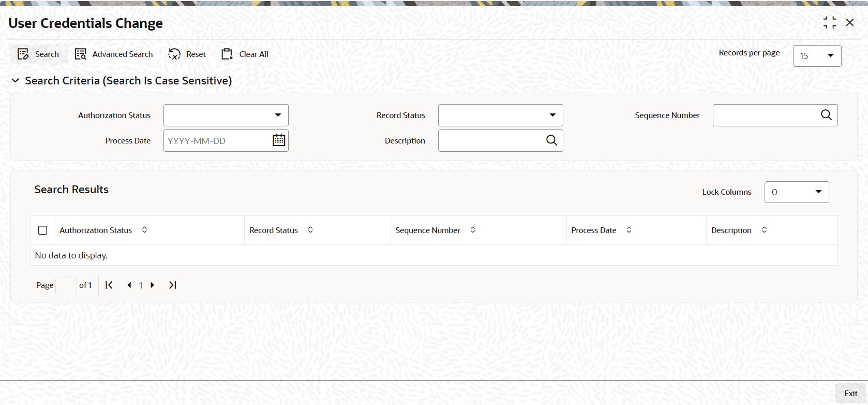The image size is (868, 405).
Task: Sort by Authorization Status column
Action: (x=144, y=230)
